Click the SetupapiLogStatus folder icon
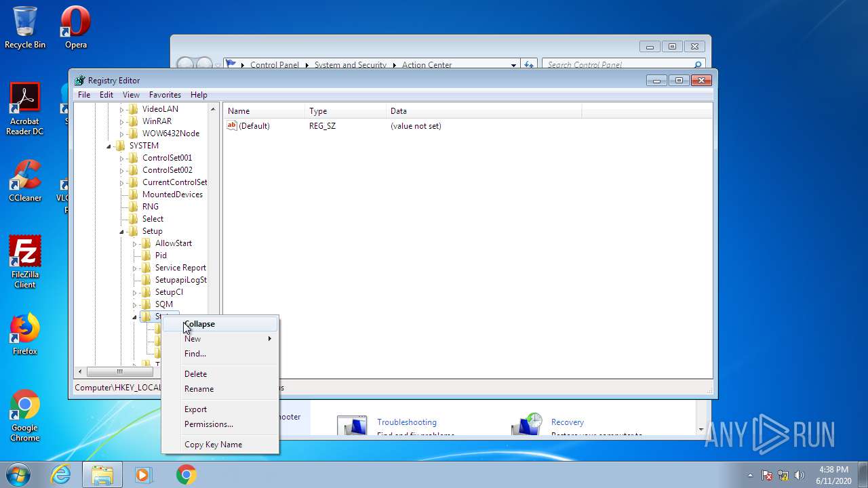The height and width of the screenshot is (488, 868). [x=146, y=280]
